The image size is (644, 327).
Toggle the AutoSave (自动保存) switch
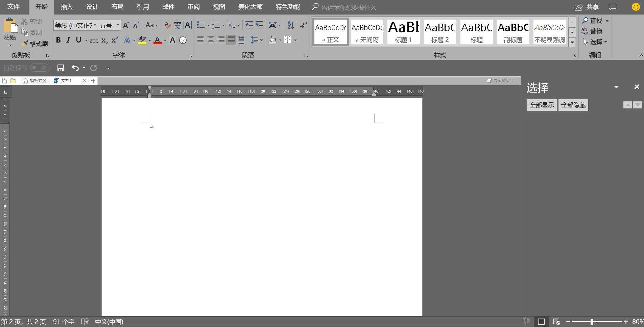(40, 68)
